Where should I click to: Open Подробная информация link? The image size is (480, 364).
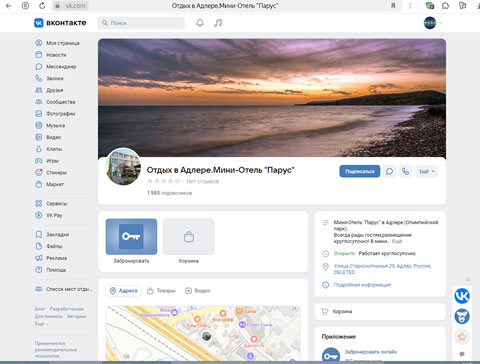[x=362, y=285]
